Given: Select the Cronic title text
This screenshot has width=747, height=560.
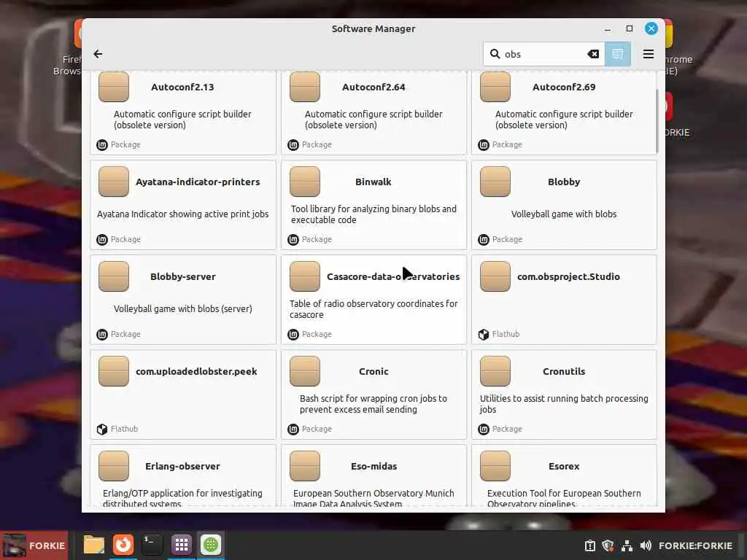Looking at the screenshot, I should 373,371.
